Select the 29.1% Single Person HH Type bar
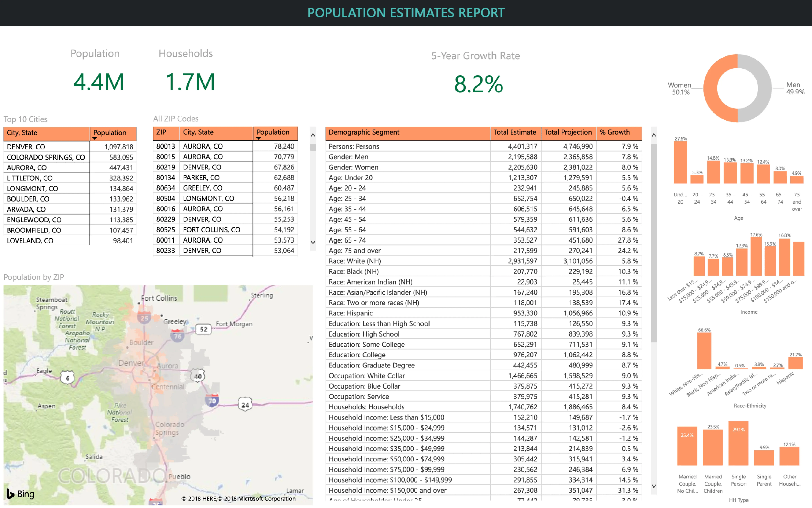This screenshot has width=812, height=508. (x=738, y=443)
